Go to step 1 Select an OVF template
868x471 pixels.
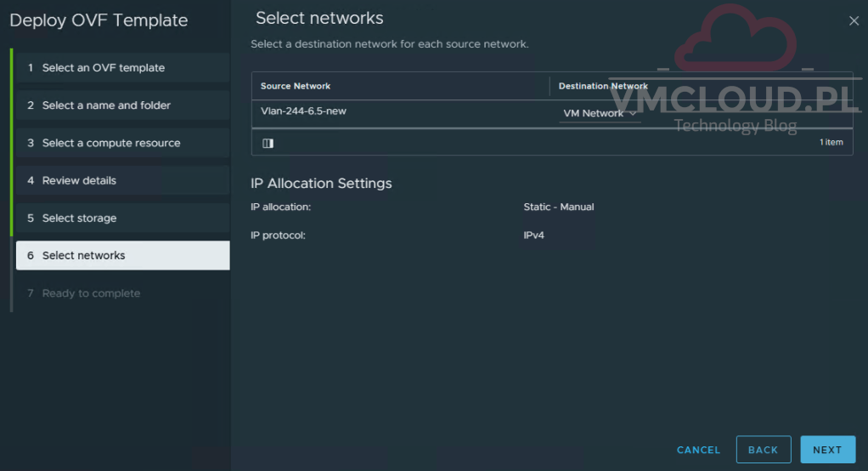click(x=122, y=68)
